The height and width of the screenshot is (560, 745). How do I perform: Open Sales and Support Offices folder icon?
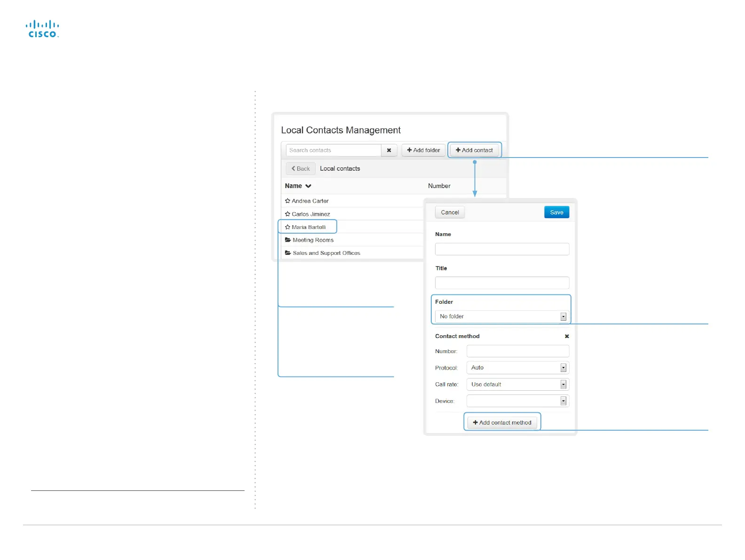click(x=288, y=253)
